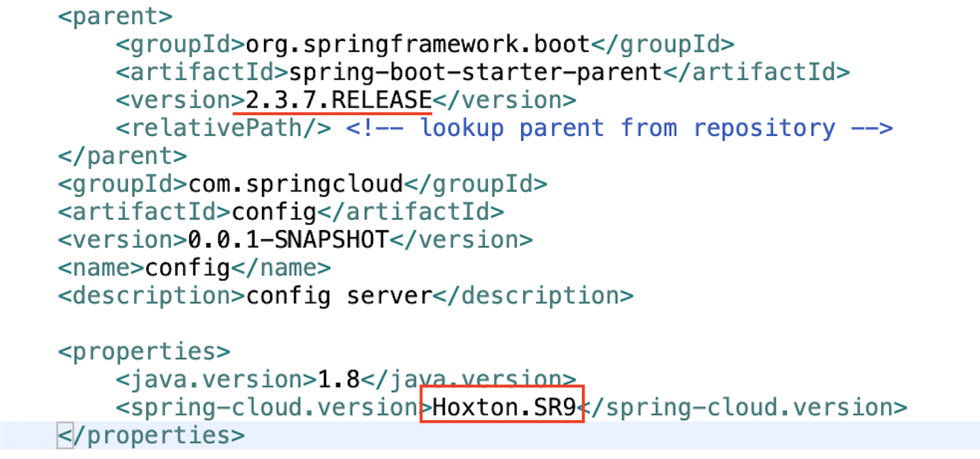
Task: Click the com.springcloud groupId value
Action: pos(295,184)
